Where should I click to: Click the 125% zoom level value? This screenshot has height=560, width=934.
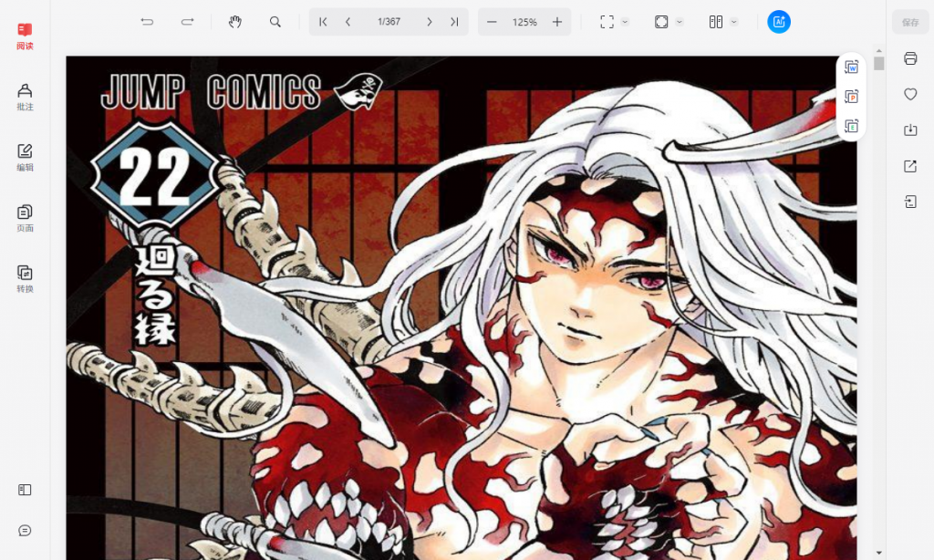point(524,22)
